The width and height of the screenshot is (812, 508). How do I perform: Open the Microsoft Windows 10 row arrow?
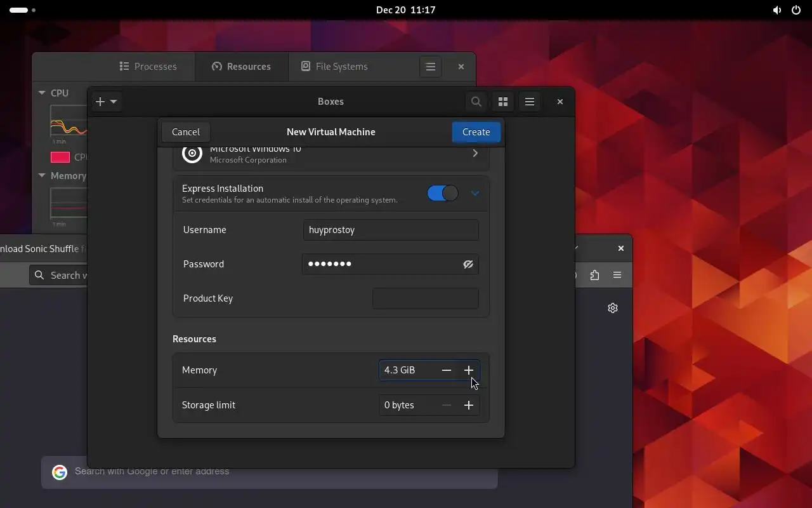tap(475, 153)
